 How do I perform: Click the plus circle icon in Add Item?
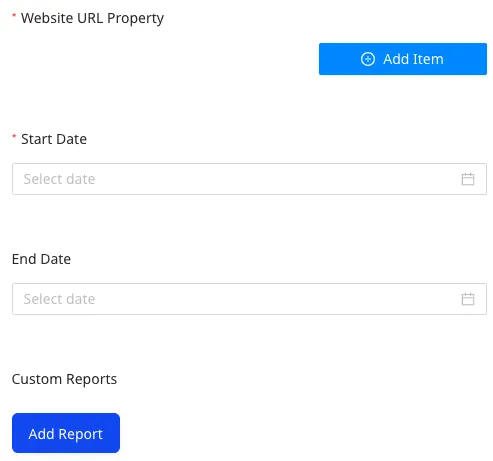(368, 59)
